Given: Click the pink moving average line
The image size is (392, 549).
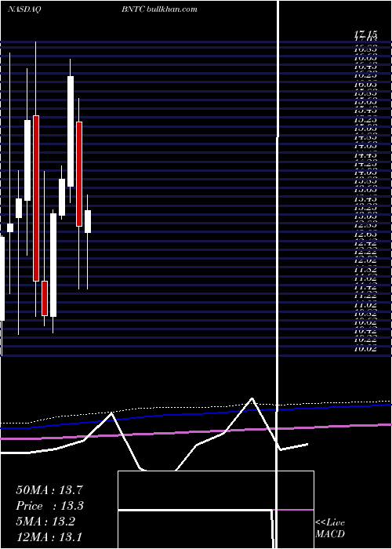Looking at the screenshot, I should [x=196, y=431].
